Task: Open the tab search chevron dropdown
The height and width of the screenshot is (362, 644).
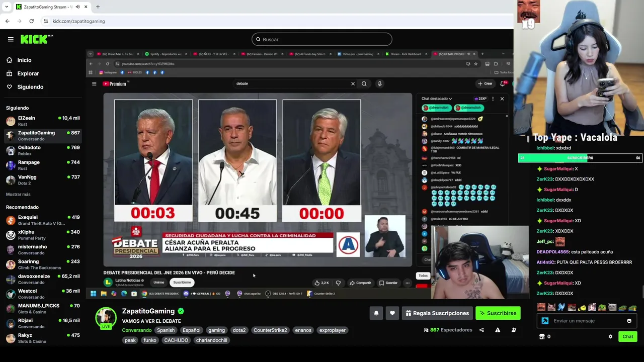Action: [7, 7]
